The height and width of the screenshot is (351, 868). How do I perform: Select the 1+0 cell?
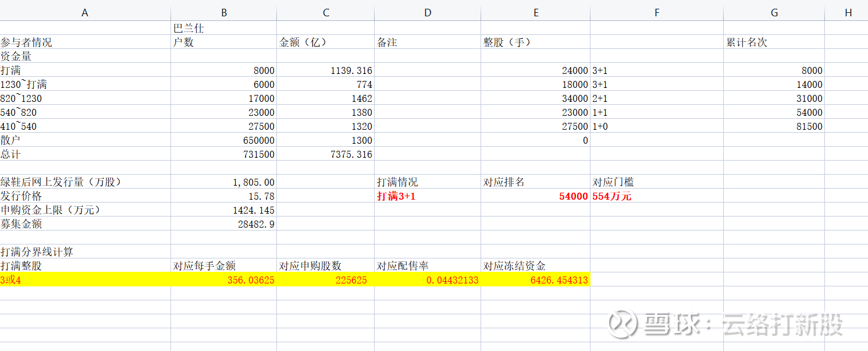(x=657, y=126)
